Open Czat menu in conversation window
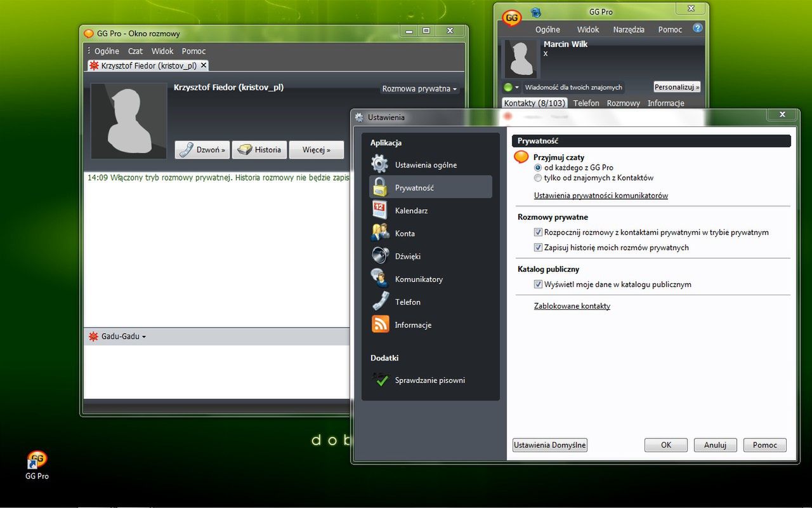Image resolution: width=812 pixels, height=508 pixels. point(136,51)
